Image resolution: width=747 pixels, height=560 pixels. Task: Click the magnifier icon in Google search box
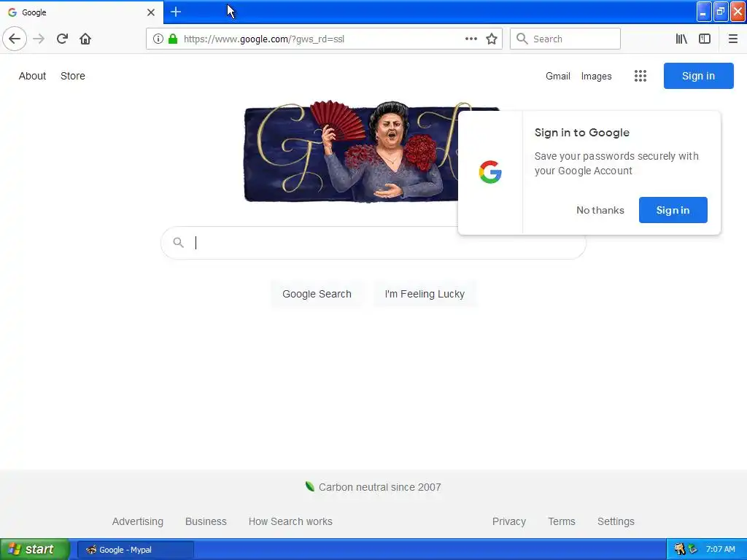tap(178, 242)
